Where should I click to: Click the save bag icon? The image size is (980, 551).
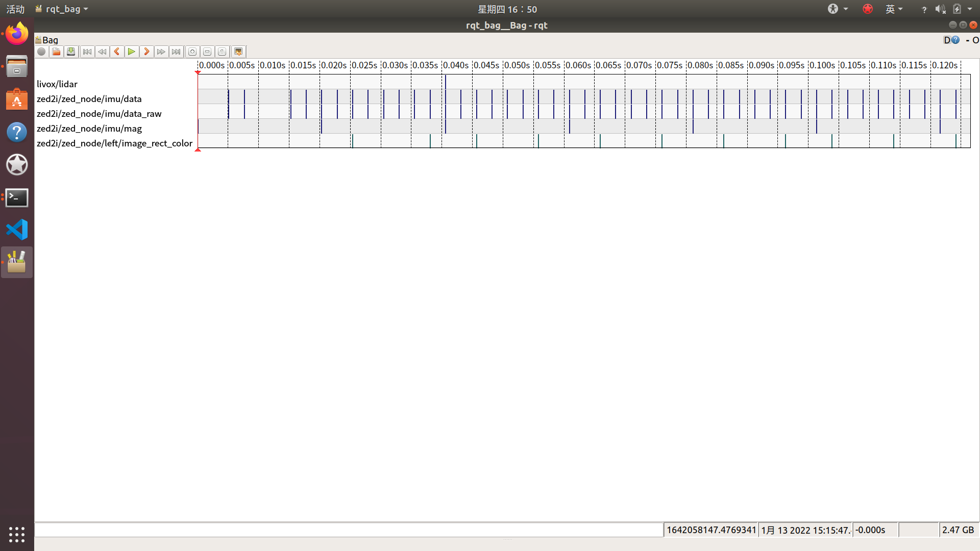[71, 52]
